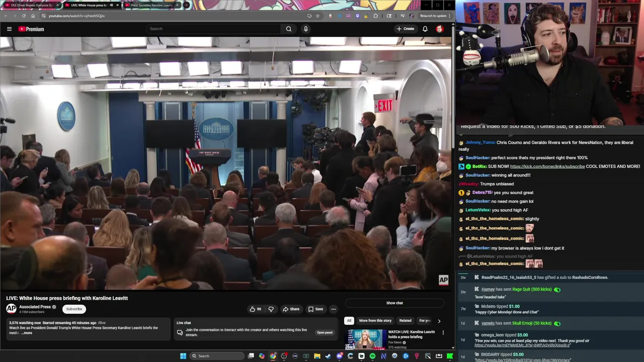Start voice search with microphone icon
644x362 pixels.
coord(305,29)
